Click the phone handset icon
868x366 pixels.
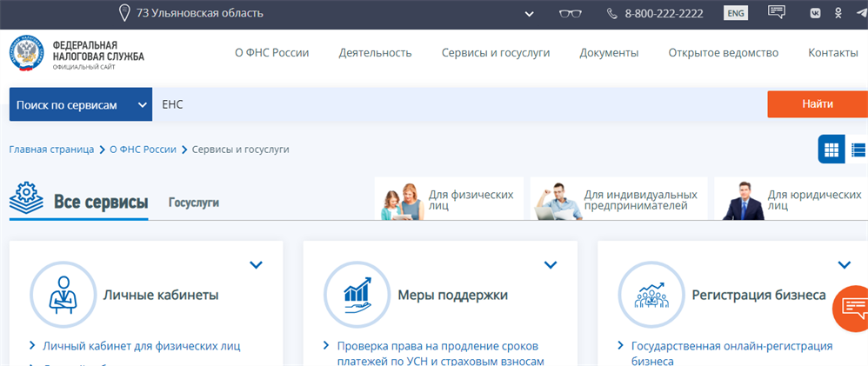click(611, 13)
